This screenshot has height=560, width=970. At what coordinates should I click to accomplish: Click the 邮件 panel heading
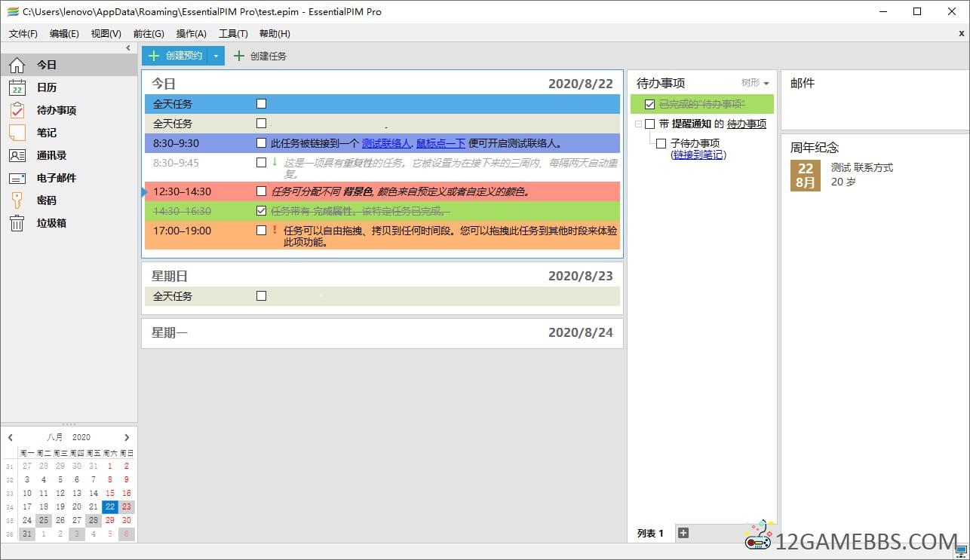tap(803, 83)
